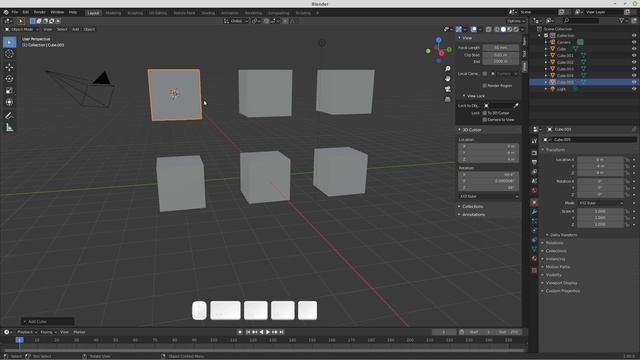Click the eyedropper next to Lock to Object
Screen dimensions: 640x360
[x=516, y=106]
